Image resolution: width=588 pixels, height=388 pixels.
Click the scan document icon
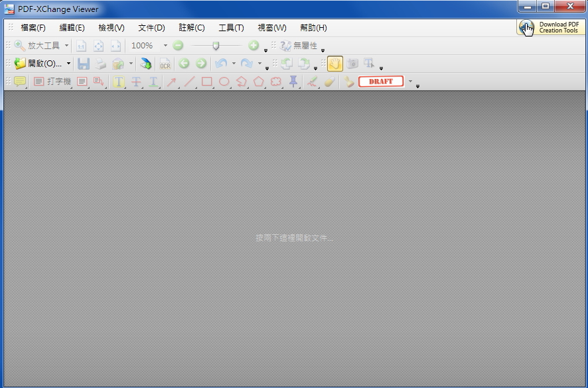tap(145, 64)
